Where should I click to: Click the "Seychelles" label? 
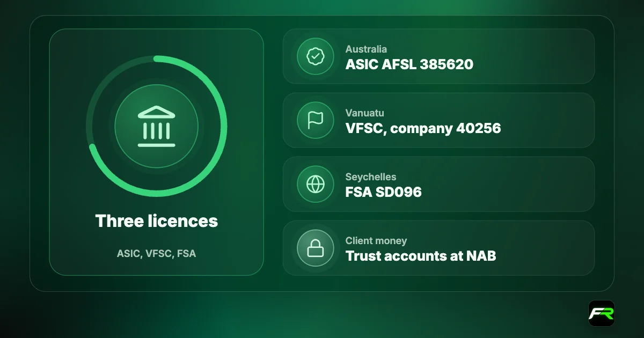(x=371, y=177)
